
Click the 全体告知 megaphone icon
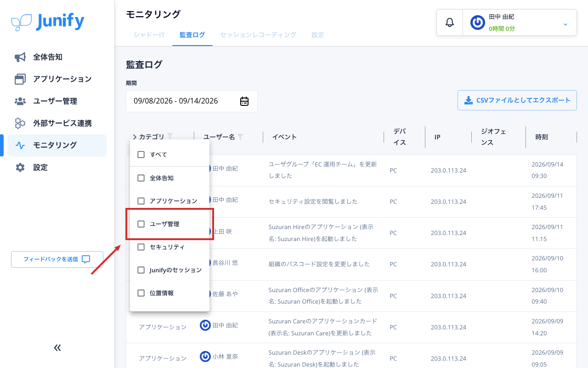pos(20,57)
